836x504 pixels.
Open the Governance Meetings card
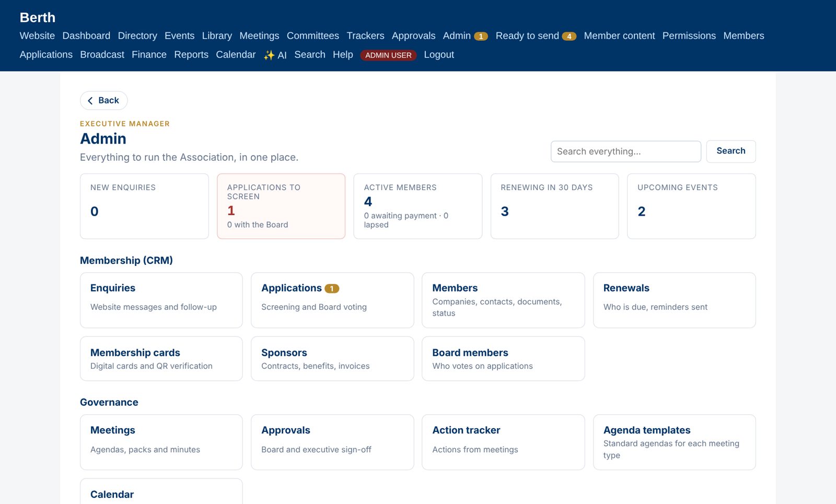click(161, 442)
